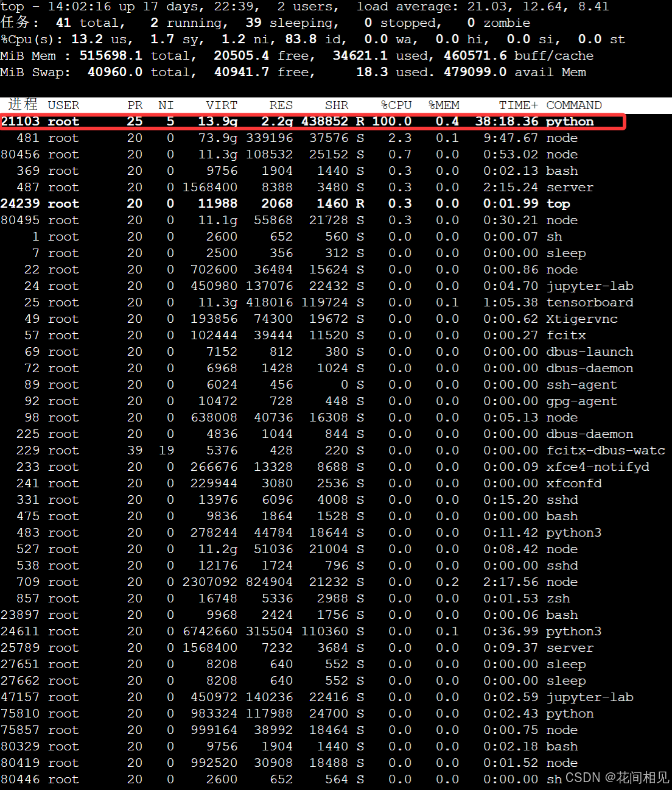Click the 479099.0 avail Mem value
672x790 pixels.
click(475, 72)
